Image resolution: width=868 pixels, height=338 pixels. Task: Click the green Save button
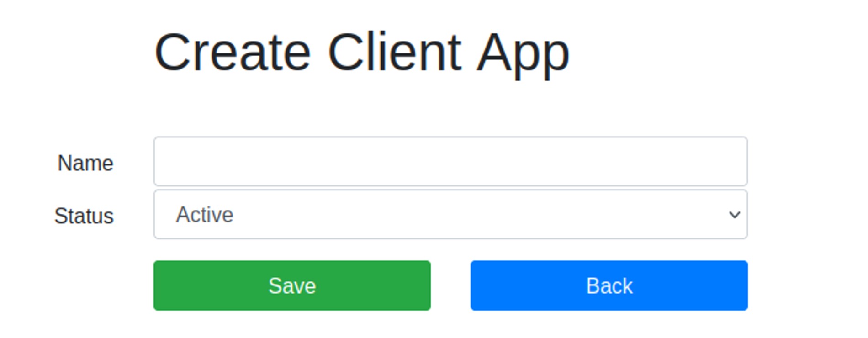292,285
